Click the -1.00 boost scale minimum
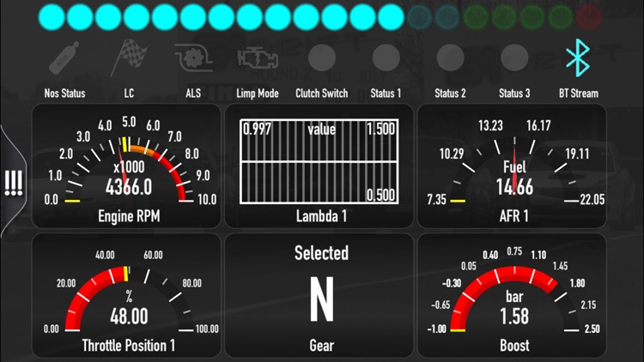Image resolution: width=644 pixels, height=362 pixels. coord(436,329)
